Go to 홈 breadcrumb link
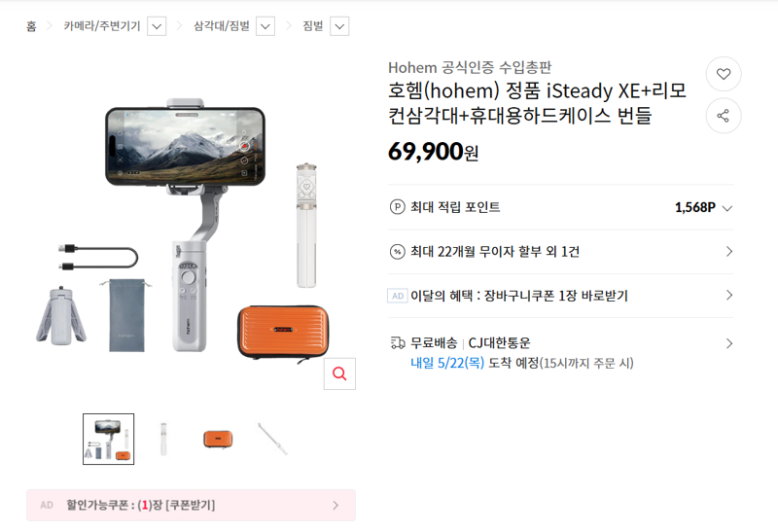This screenshot has width=778, height=532. (x=31, y=26)
